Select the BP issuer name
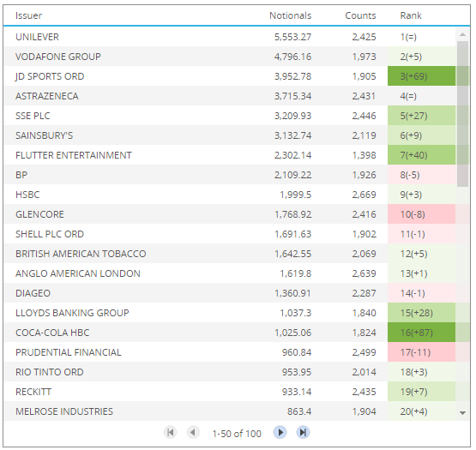The height and width of the screenshot is (450, 476). coord(21,175)
